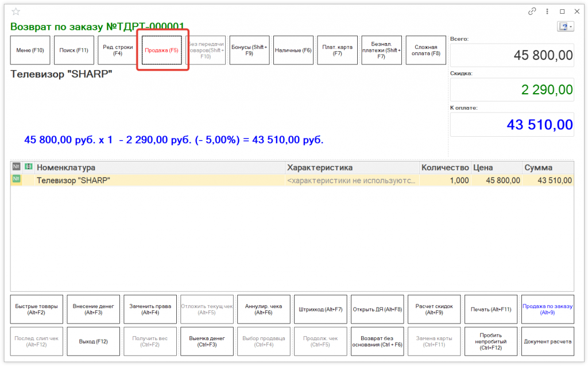The width and height of the screenshot is (588, 366).
Task: Select the Количество cell with 1,000
Action: [444, 180]
